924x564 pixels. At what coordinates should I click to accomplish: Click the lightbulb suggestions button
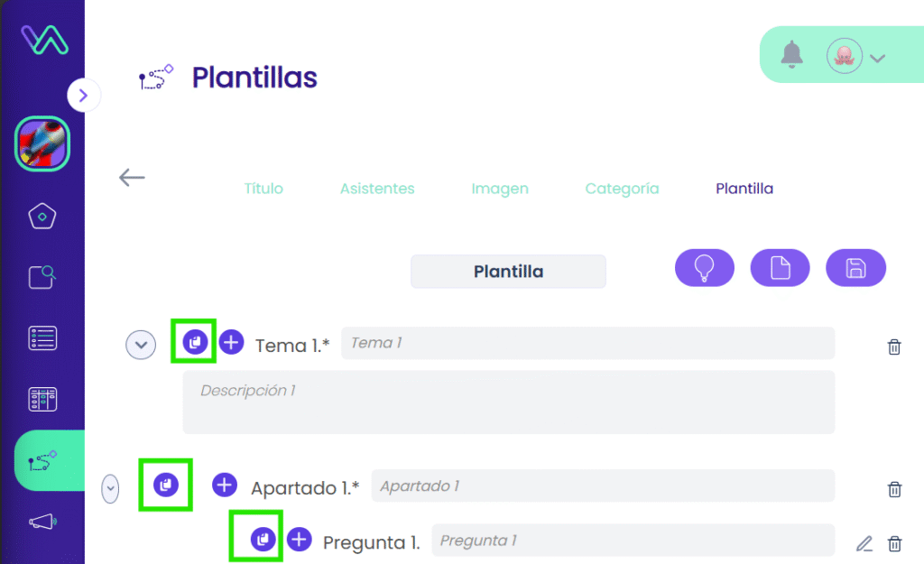point(704,267)
